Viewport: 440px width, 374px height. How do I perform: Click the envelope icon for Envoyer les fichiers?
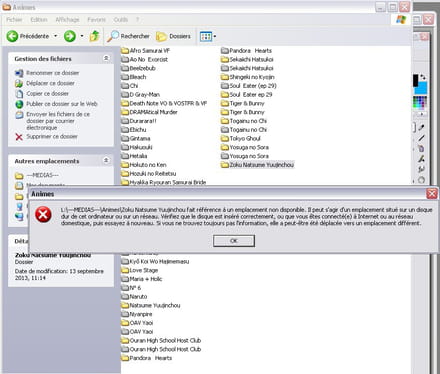tap(19, 115)
